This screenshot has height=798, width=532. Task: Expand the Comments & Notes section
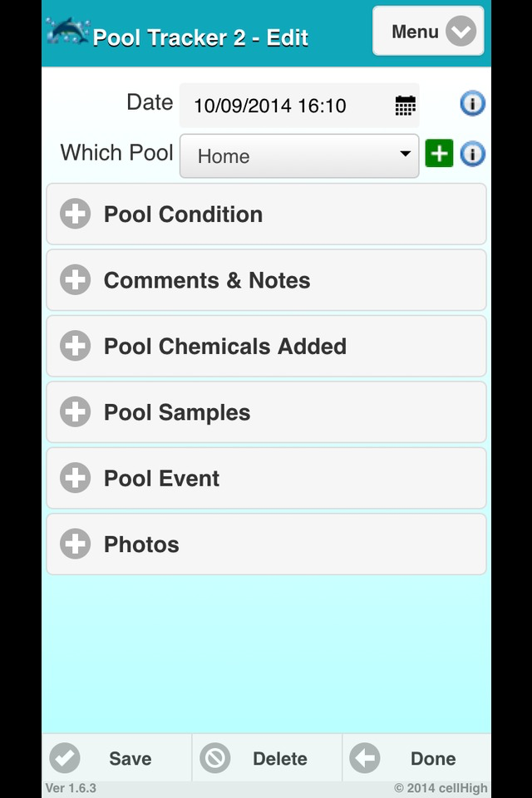pos(266,280)
